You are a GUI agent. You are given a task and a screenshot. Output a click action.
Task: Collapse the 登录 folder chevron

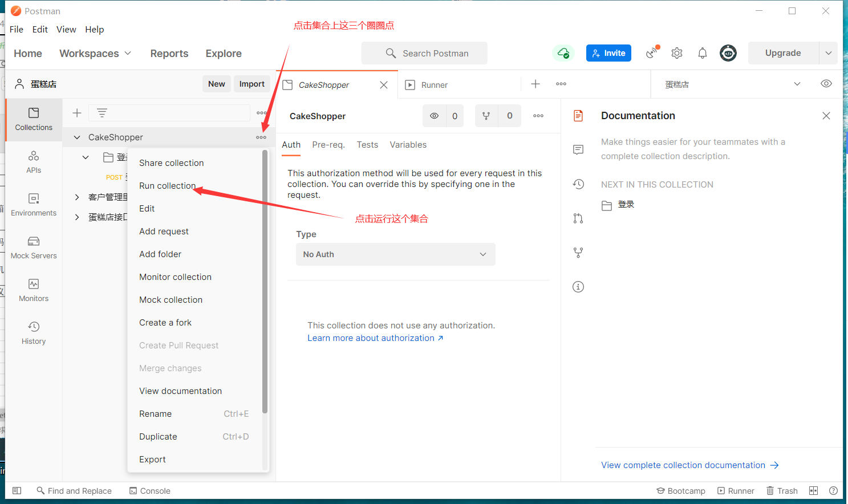pos(86,157)
